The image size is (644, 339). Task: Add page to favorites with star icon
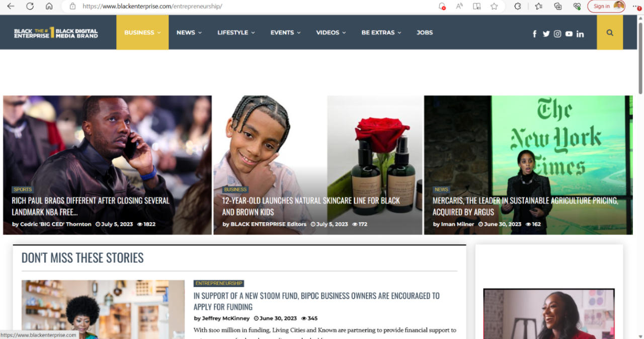click(x=494, y=6)
